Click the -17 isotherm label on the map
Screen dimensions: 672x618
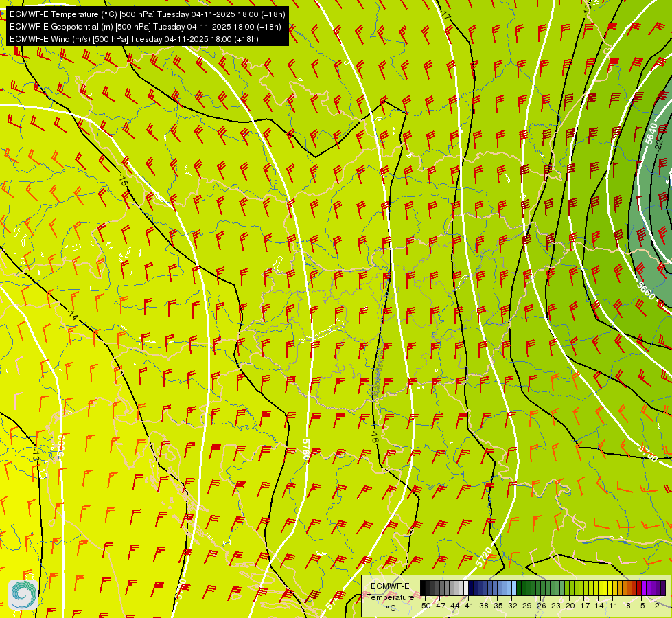tap(445, 15)
